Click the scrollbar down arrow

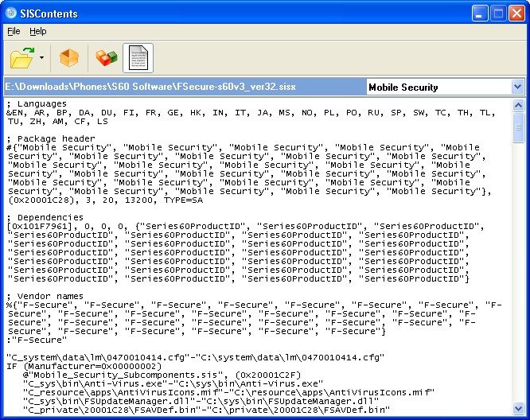click(518, 408)
